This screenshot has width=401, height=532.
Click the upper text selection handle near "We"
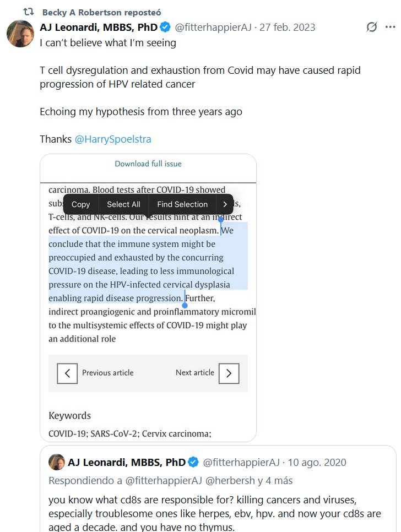[221, 220]
